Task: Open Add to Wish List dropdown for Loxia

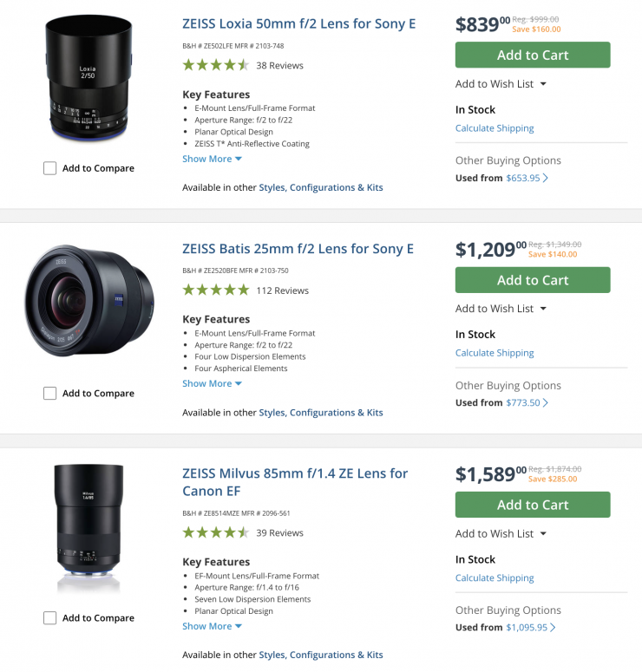Action: 501,84
